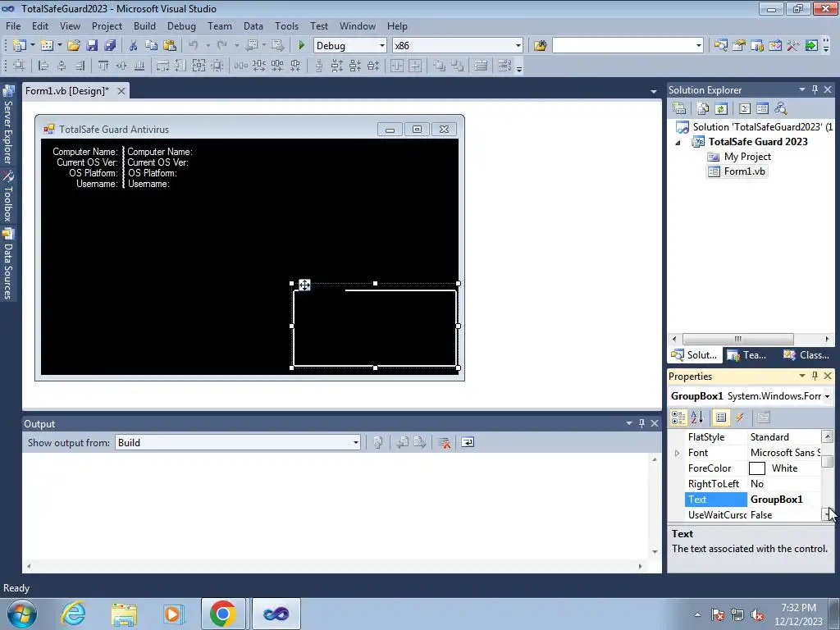Click the Open File folder icon
Image resolution: width=840 pixels, height=630 pixels.
[x=74, y=46]
